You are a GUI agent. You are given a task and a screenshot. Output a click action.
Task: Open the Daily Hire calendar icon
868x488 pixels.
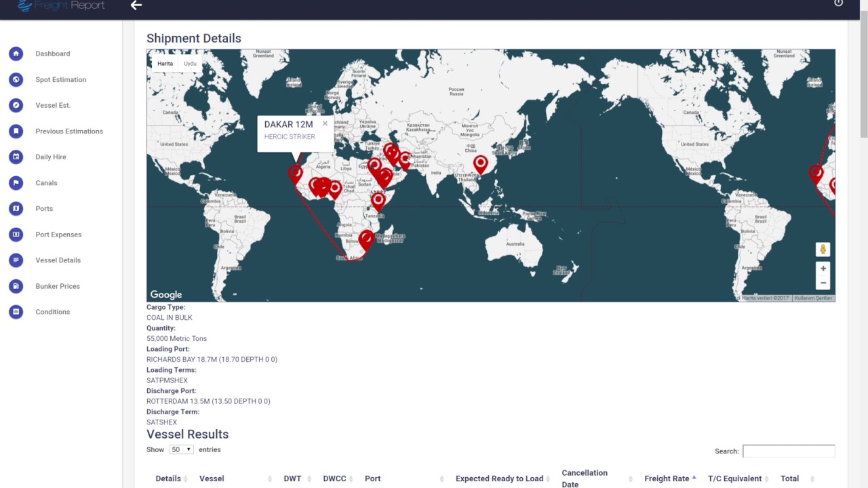pyautogui.click(x=16, y=157)
